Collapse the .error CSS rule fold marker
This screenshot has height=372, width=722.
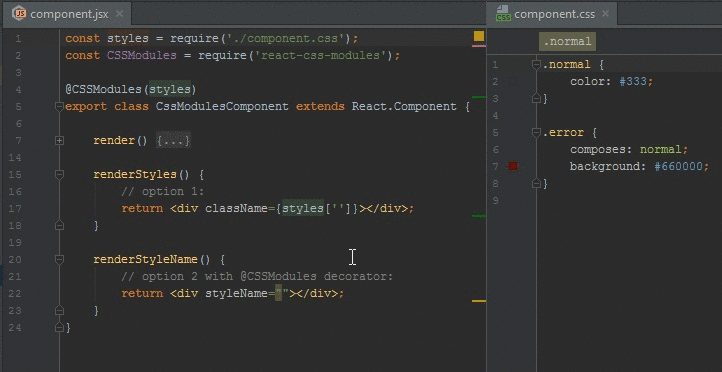(x=536, y=133)
